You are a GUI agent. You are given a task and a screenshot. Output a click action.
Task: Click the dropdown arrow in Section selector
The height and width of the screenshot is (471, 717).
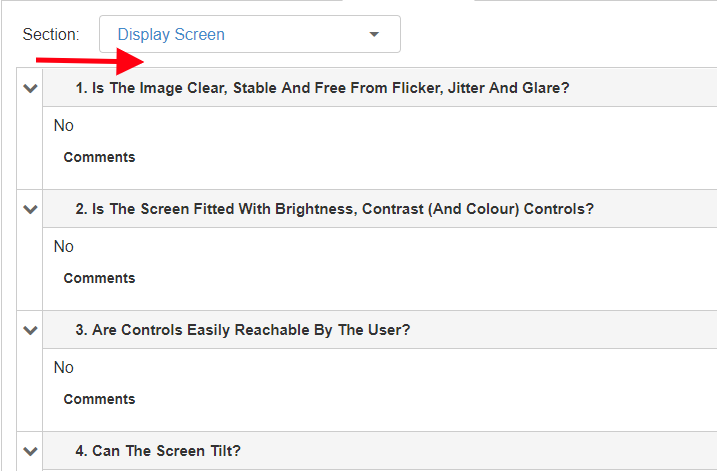[x=374, y=34]
